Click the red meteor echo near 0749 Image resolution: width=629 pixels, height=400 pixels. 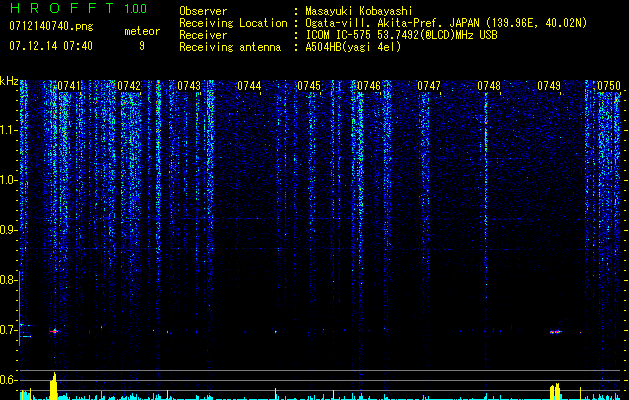click(556, 332)
